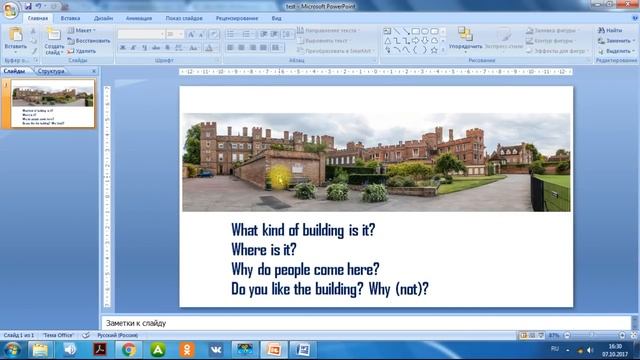Open the round Office button menu

tap(10, 10)
